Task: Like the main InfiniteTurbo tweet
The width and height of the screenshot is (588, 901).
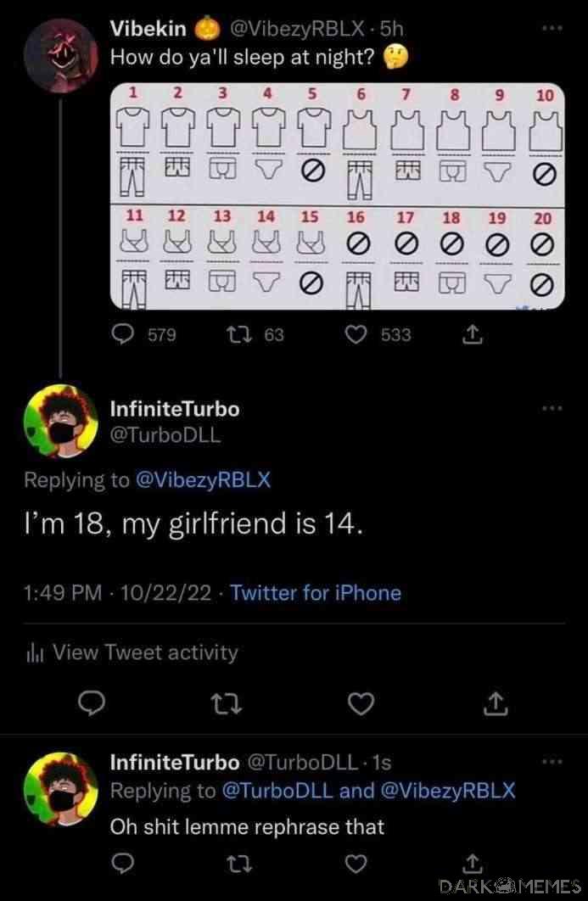Action: coord(361,703)
